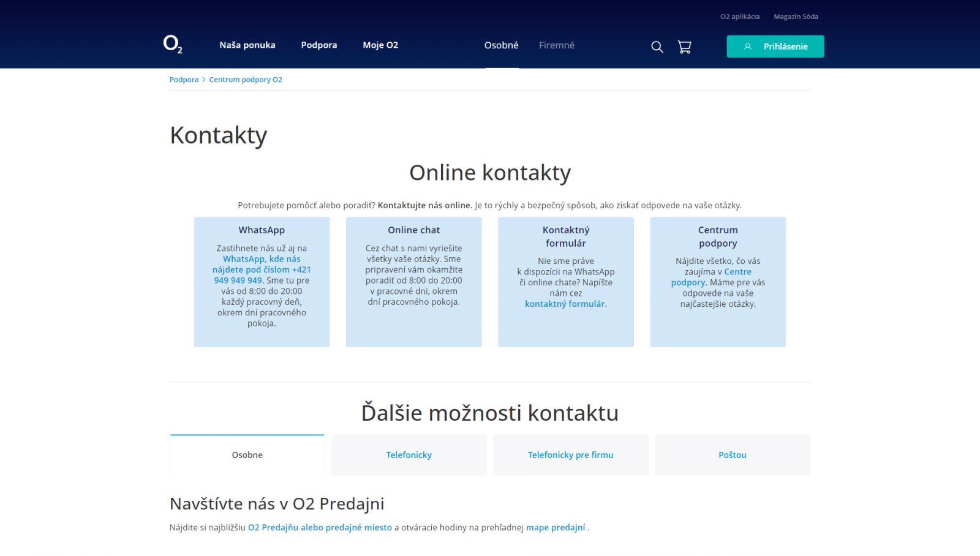Select the Poštou tab
980x556 pixels.
(x=732, y=455)
